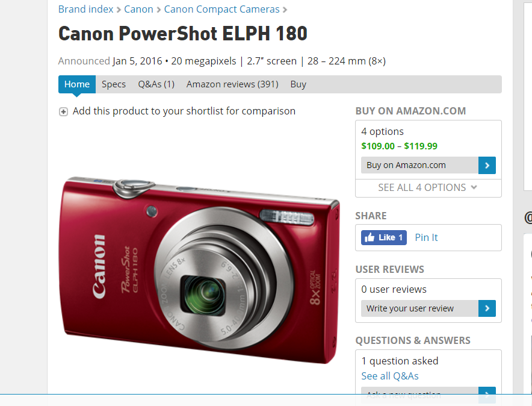The image size is (532, 406).
Task: Click the Facebook thumbs-up Like button
Action: (384, 237)
